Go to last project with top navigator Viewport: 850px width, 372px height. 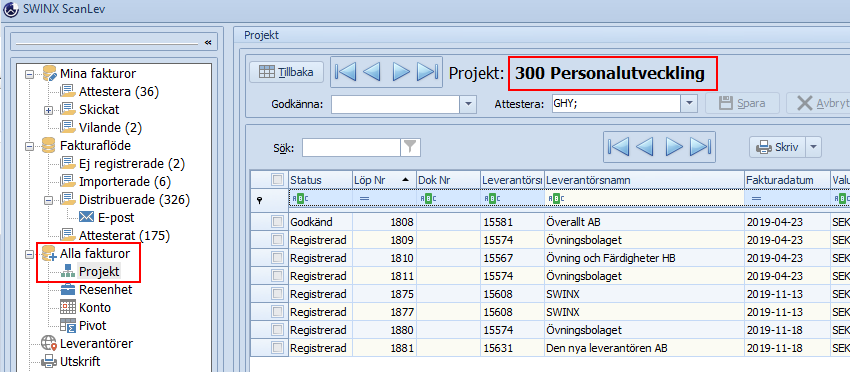coord(427,72)
